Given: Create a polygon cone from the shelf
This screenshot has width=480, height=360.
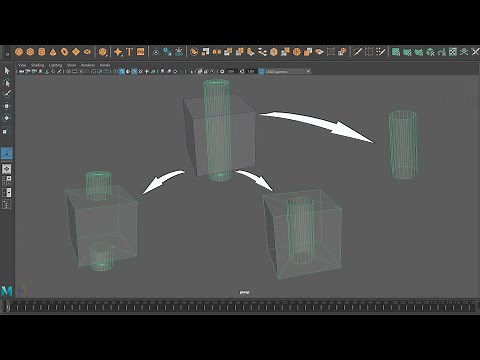Looking at the screenshot, I should (x=53, y=52).
